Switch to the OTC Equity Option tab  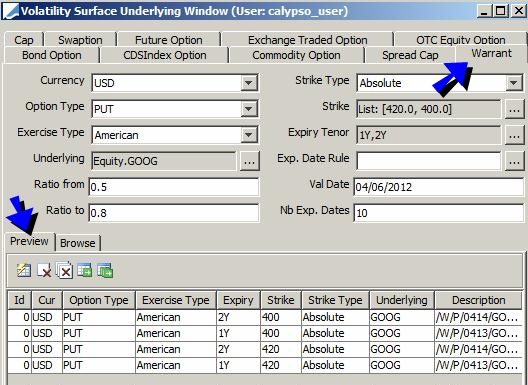pos(461,40)
